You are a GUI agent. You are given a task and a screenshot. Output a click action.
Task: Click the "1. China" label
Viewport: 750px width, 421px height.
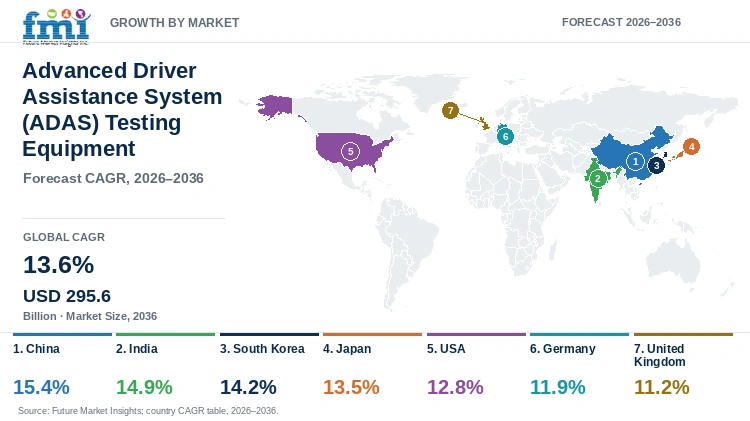point(36,349)
